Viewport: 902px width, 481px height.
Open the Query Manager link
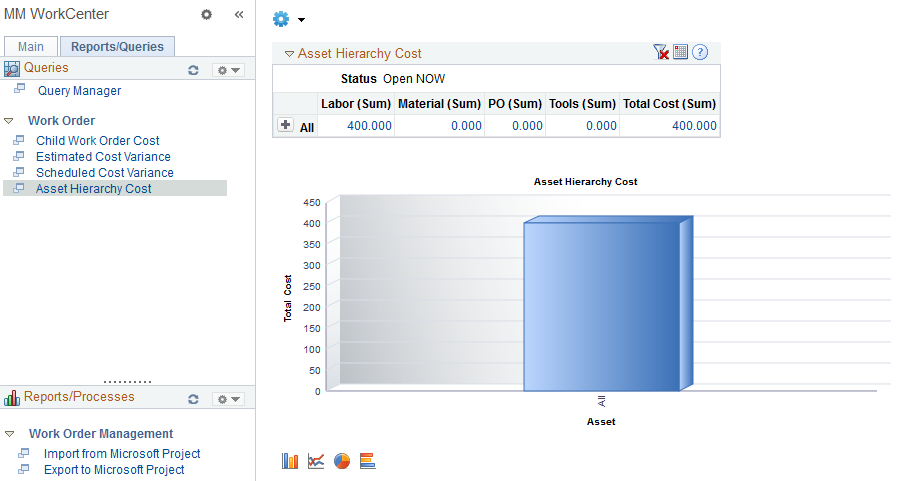tap(79, 91)
